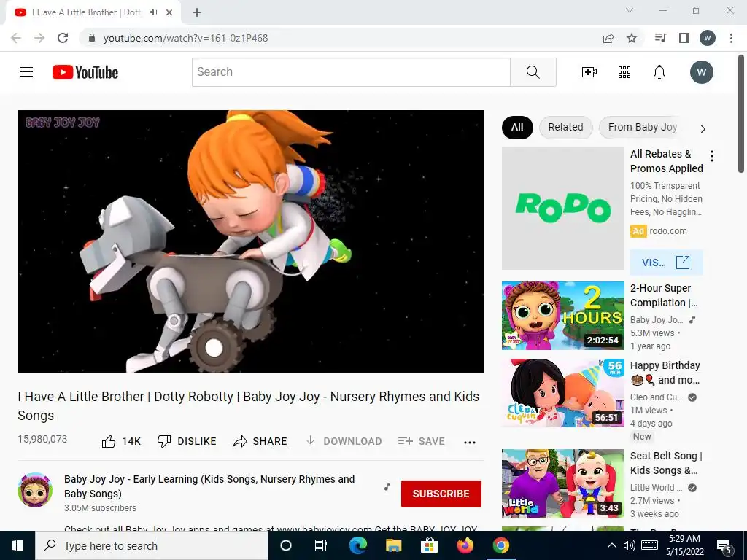Open the Little World Seat Belt thumbnail
The image size is (747, 560).
click(x=563, y=483)
